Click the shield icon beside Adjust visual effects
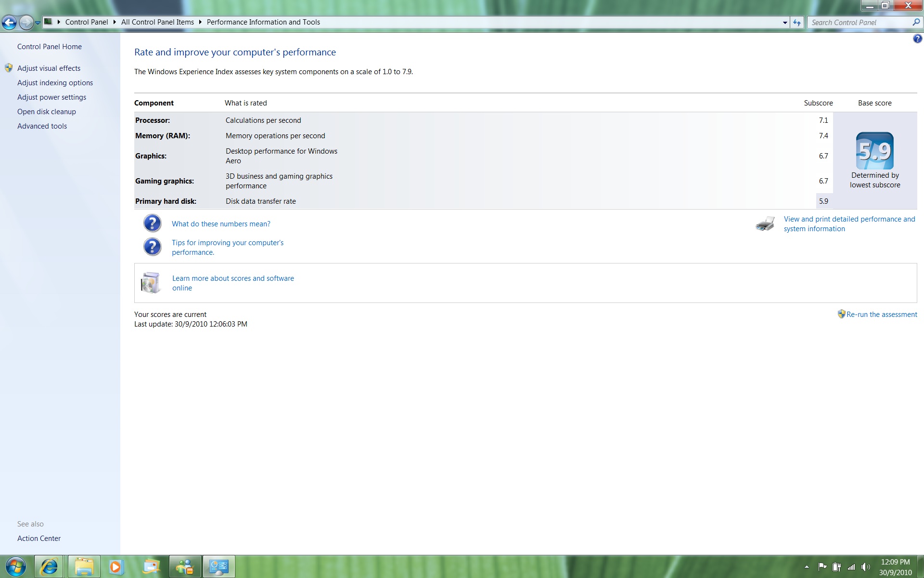924x578 pixels. click(x=9, y=68)
